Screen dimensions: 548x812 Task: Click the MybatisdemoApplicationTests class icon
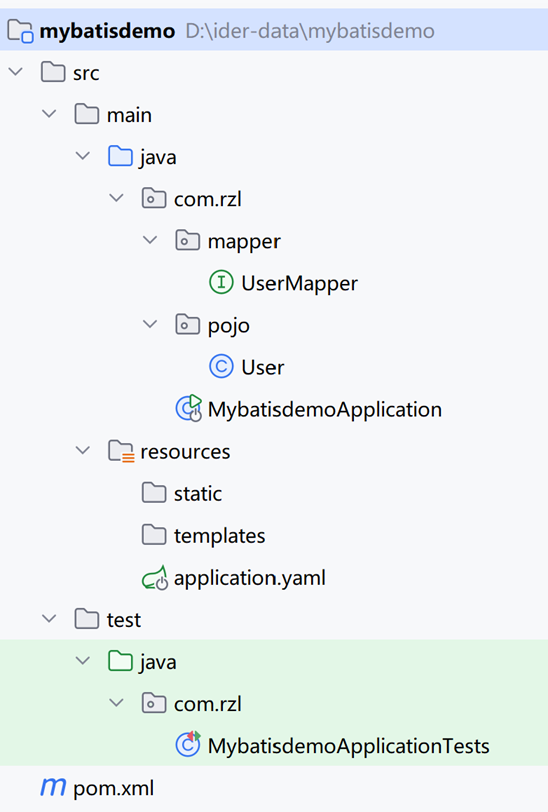tap(188, 745)
